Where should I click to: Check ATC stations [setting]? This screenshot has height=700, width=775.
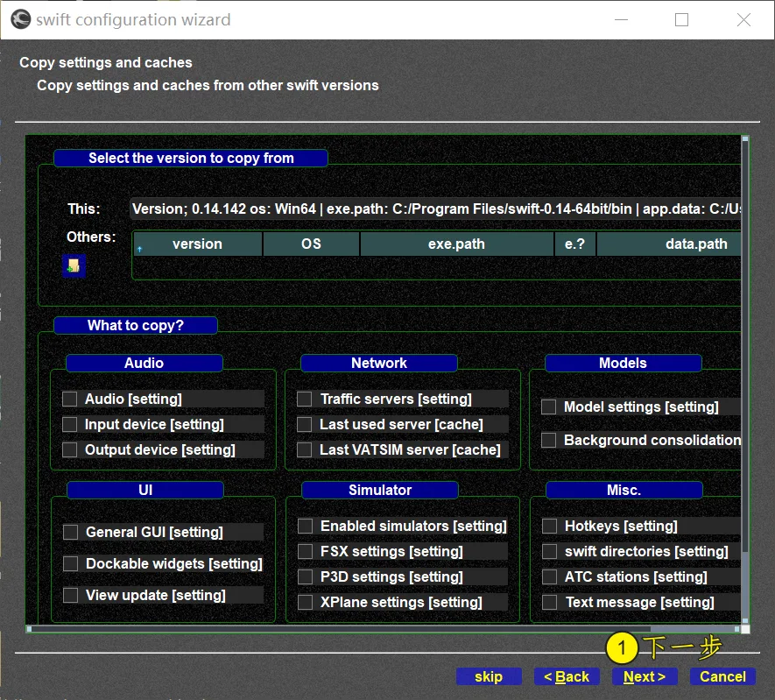[x=550, y=576]
